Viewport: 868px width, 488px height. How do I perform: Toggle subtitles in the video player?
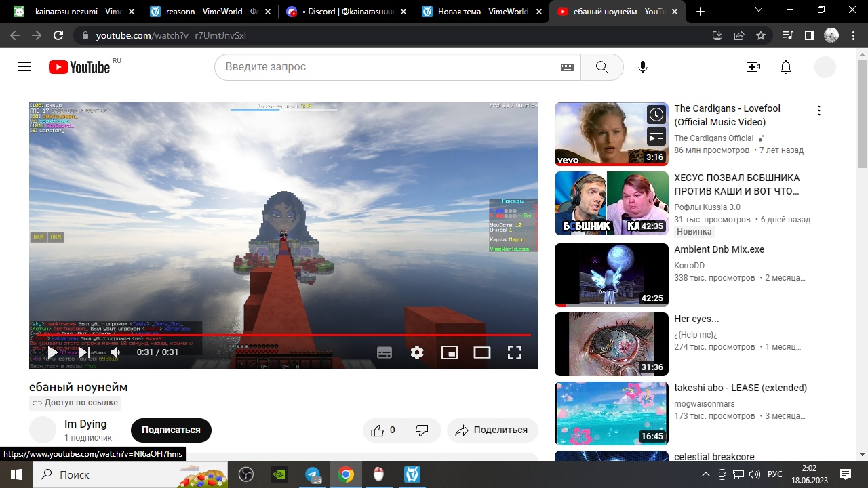384,352
